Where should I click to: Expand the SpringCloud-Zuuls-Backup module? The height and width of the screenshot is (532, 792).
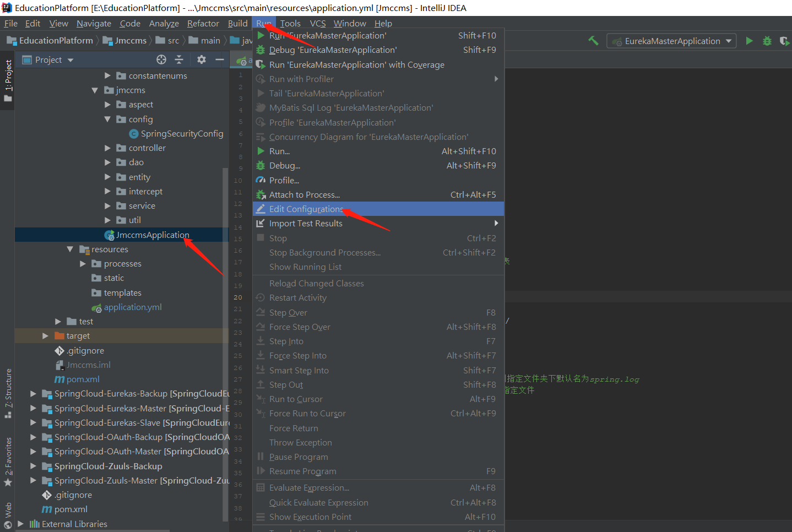33,466
